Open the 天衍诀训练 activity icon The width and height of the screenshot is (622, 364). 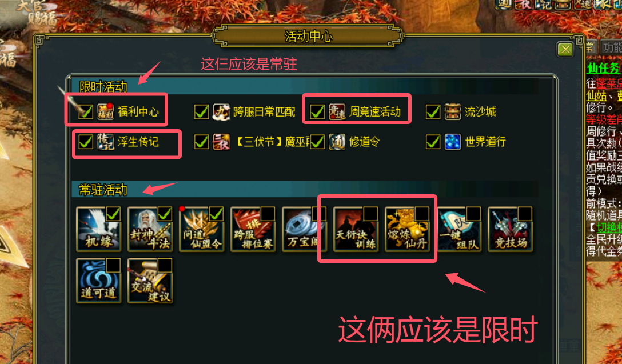click(x=356, y=229)
